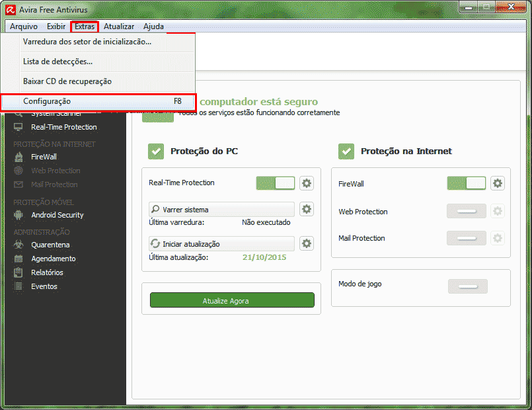Choose Lista de detecções menu entry
532x410 pixels.
(98, 61)
